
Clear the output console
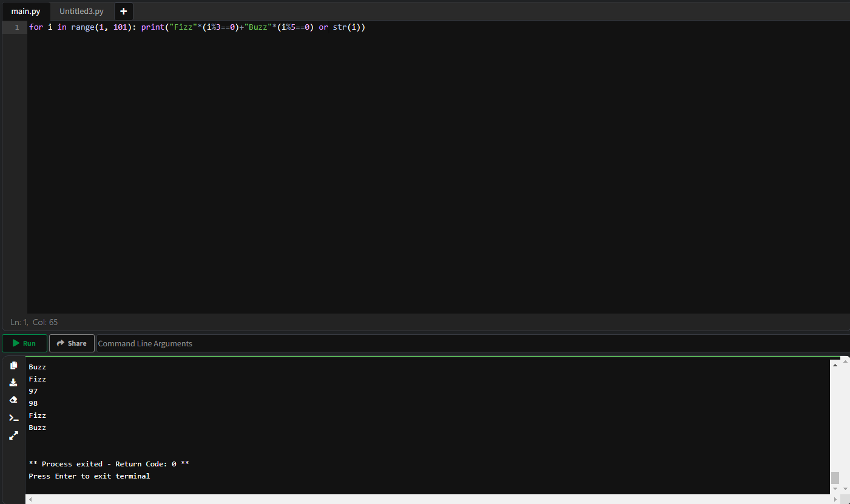click(x=13, y=399)
